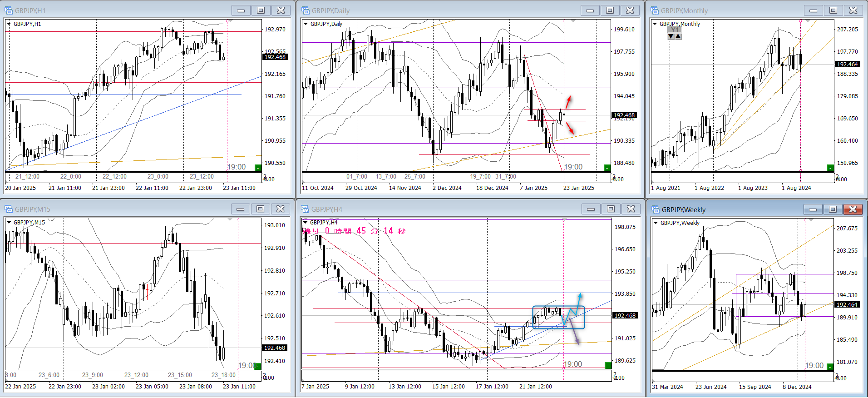
Task: Click the 19:00 label in the Daily chart
Action: [x=573, y=167]
